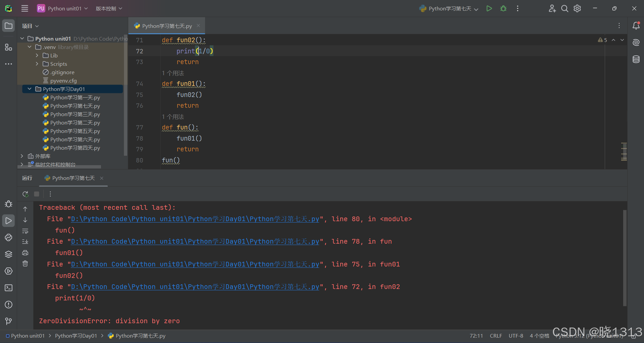The image size is (644, 343).
Task: Toggle scroll to end of console
Action: pos(25,242)
